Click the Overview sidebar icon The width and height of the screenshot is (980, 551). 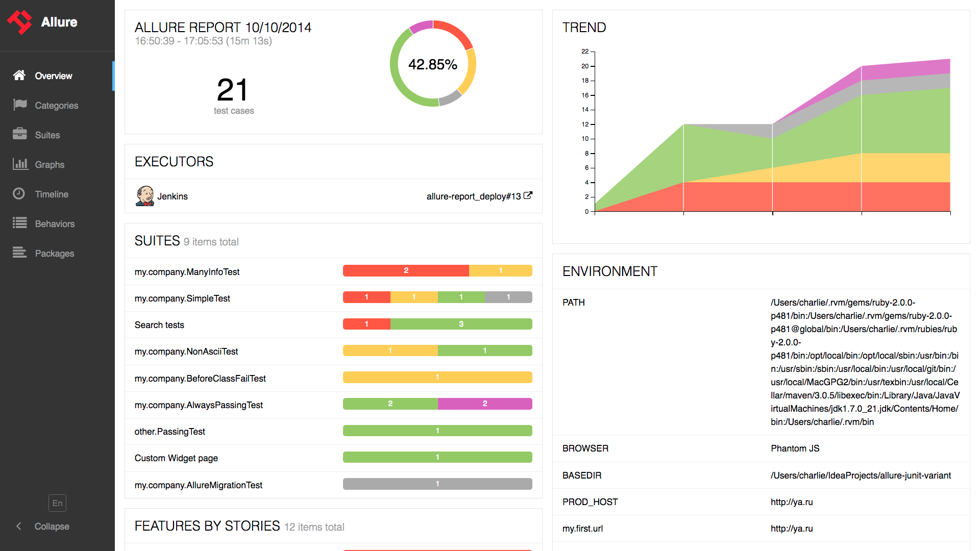click(x=19, y=76)
